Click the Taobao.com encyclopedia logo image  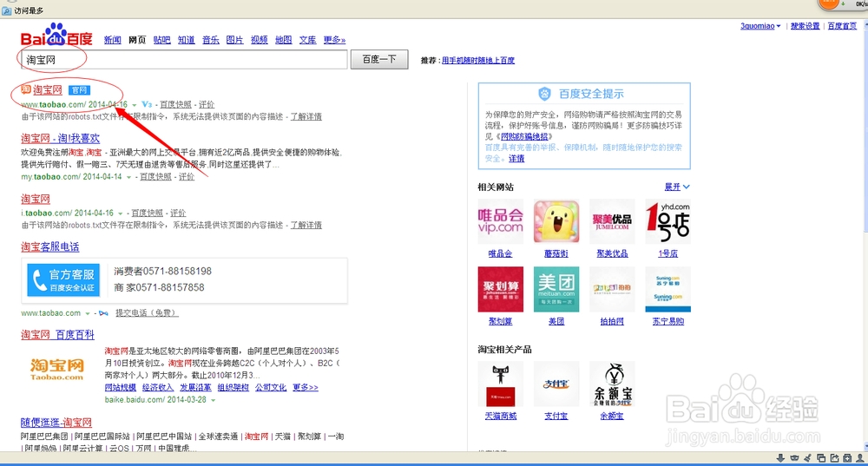tap(57, 369)
